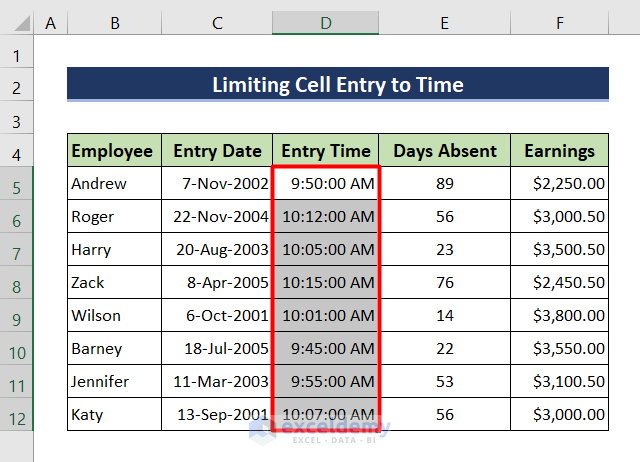Select the cell containing Barney

pos(114,349)
